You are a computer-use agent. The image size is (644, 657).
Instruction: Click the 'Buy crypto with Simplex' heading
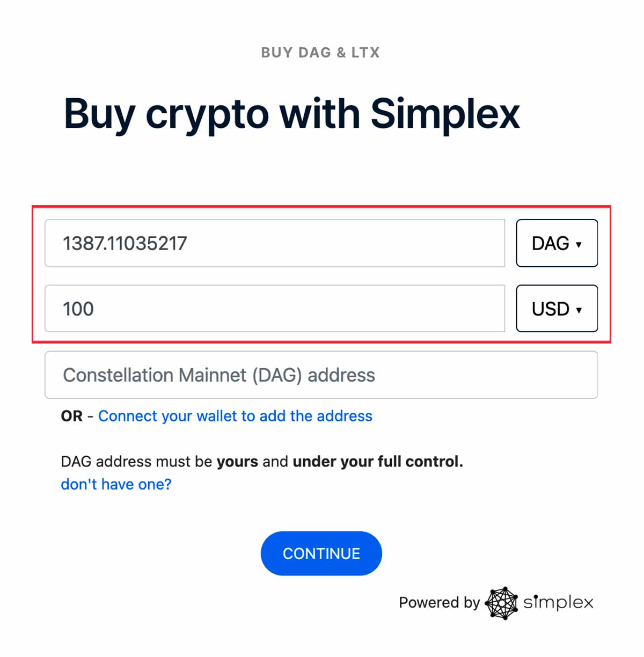coord(292,114)
